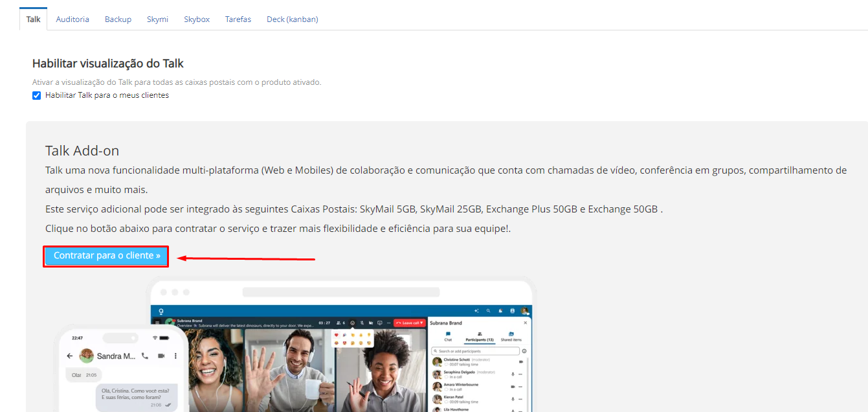Click the three-dot menu in the phone mockup
This screenshot has height=412, width=868.
tap(175, 356)
